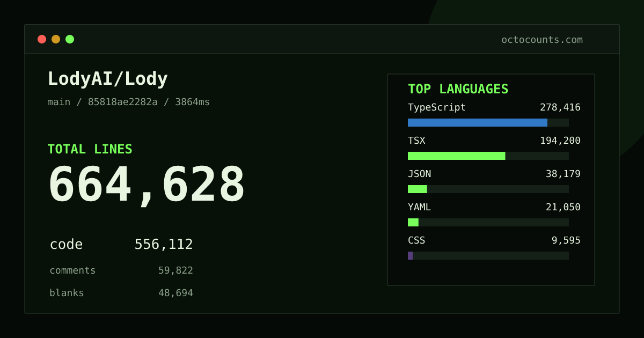Click the 'blanks' label
The width and height of the screenshot is (644, 338).
click(x=67, y=293)
